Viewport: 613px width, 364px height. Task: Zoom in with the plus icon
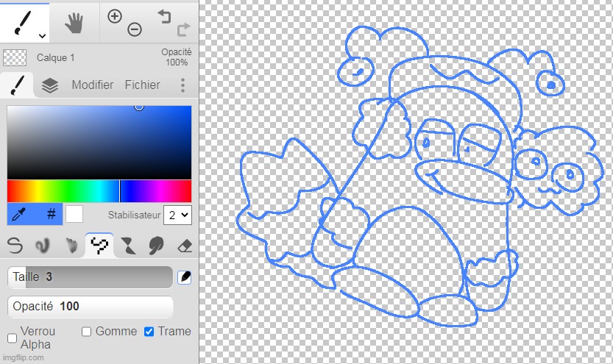[115, 16]
